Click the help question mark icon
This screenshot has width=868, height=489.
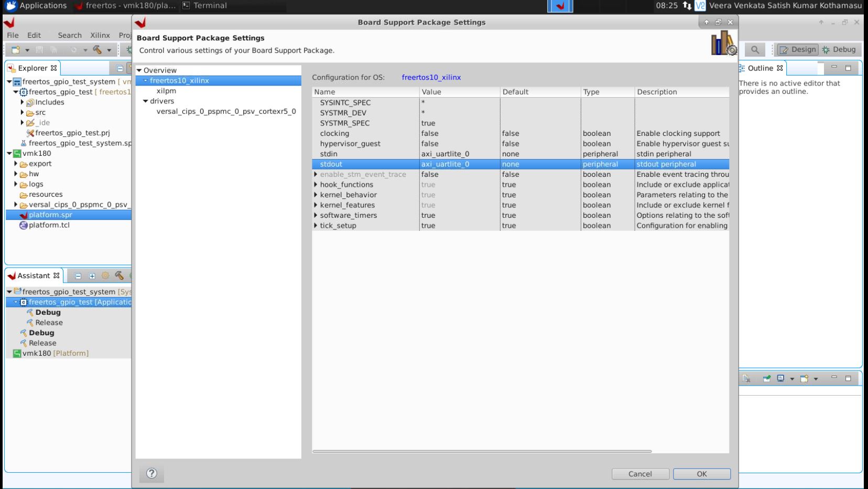click(x=151, y=473)
